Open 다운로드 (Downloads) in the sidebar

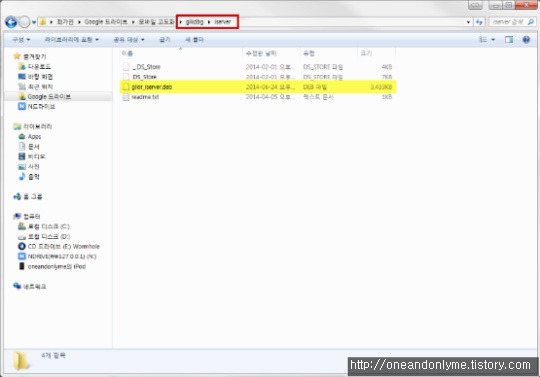[x=35, y=66]
